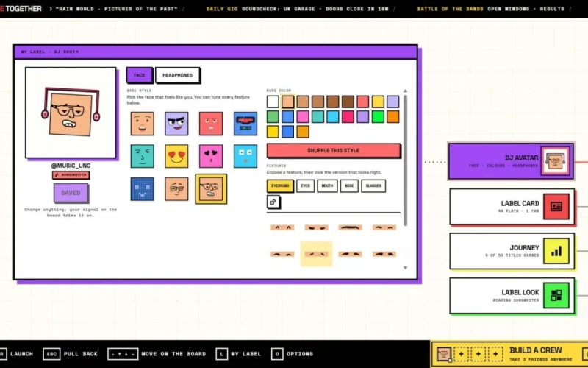This screenshot has height=368, width=588.
Task: Select the peach winking face with glasses
Action: click(176, 189)
